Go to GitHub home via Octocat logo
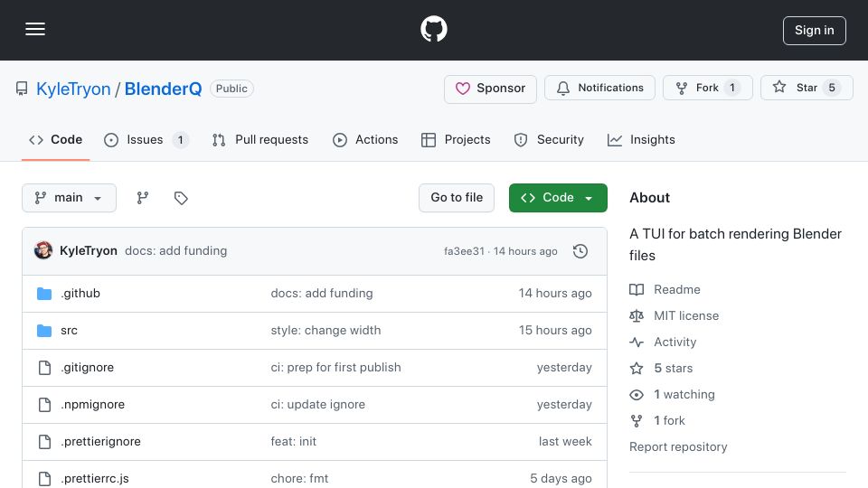The width and height of the screenshot is (868, 488). [433, 29]
